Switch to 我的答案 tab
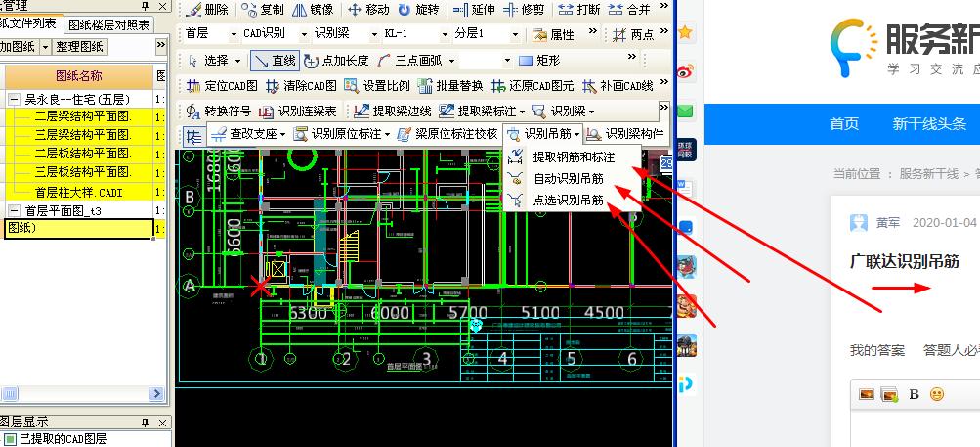This screenshot has height=447, width=980. 876,350
